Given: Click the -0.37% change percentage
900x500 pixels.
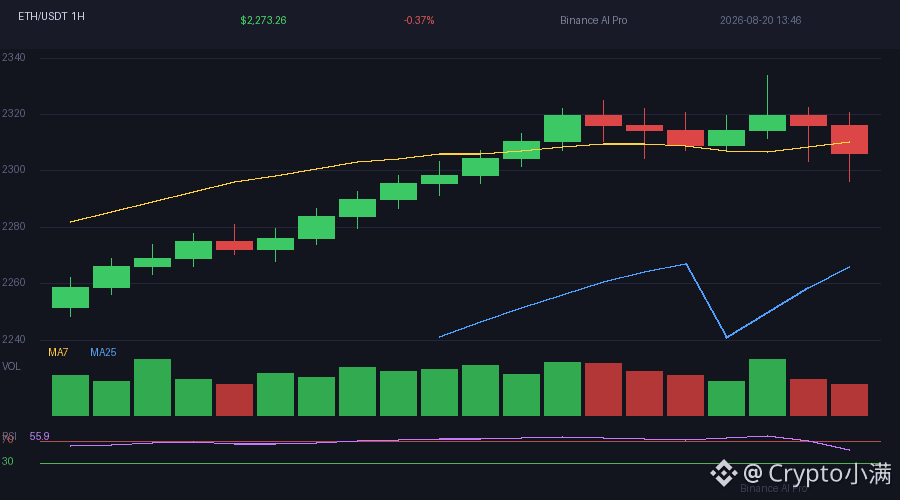Looking at the screenshot, I should click(419, 21).
